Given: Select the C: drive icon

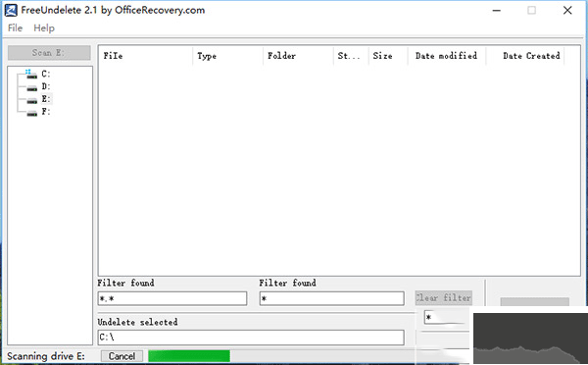Looking at the screenshot, I should (31, 74).
